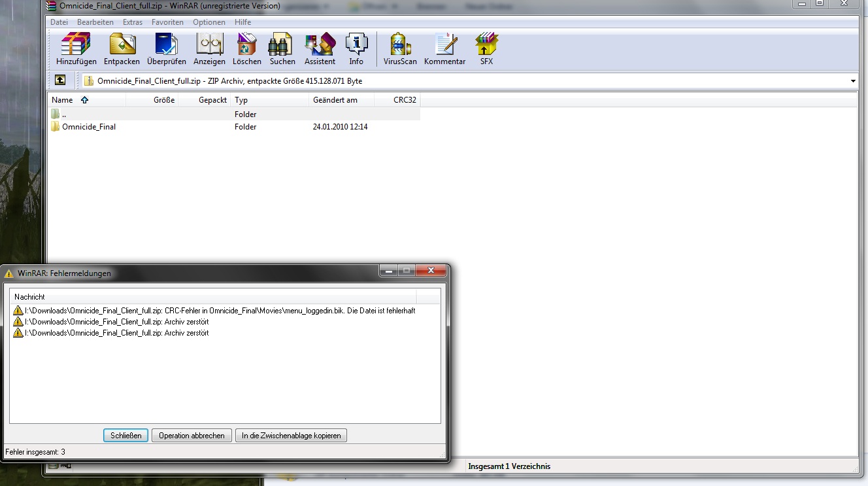
Task: Copy errors with In die Zwischenablage kopieren
Action: coord(291,436)
